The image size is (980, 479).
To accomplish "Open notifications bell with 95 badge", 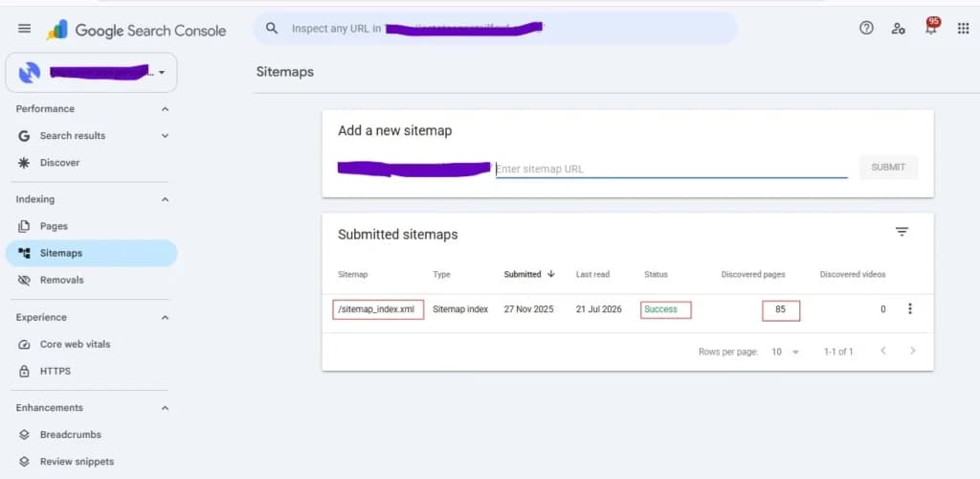I will coord(931,27).
